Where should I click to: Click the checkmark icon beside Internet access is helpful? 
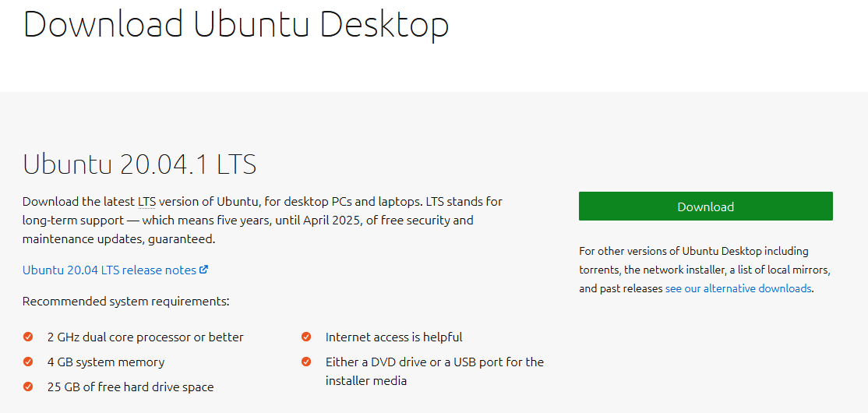(x=306, y=337)
